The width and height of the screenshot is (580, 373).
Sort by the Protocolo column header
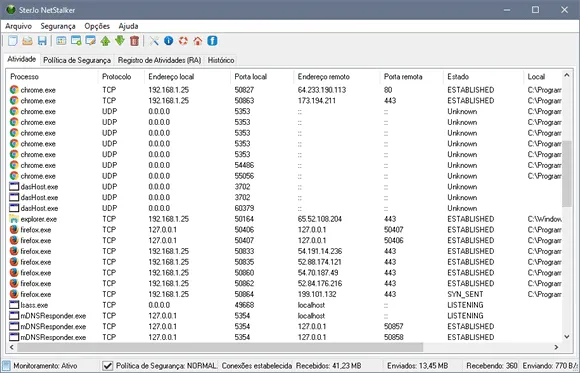pos(121,77)
